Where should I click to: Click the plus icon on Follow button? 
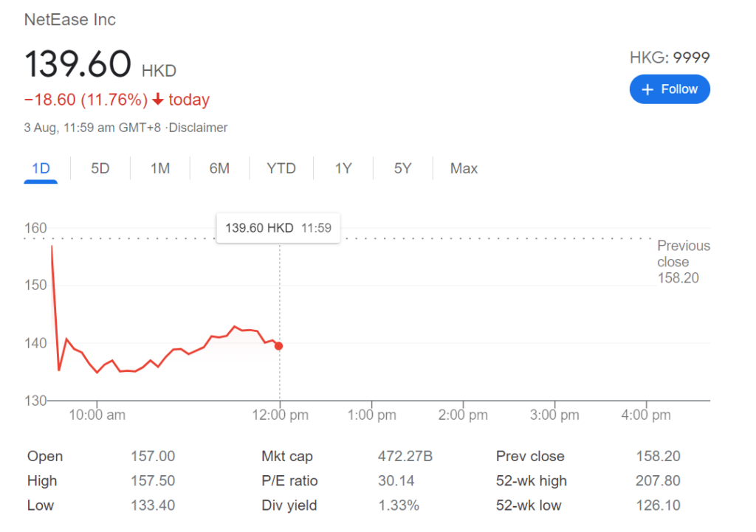click(647, 89)
